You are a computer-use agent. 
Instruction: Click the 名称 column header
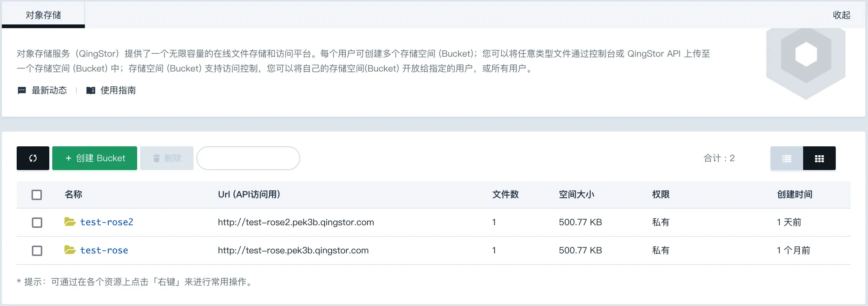click(x=73, y=194)
